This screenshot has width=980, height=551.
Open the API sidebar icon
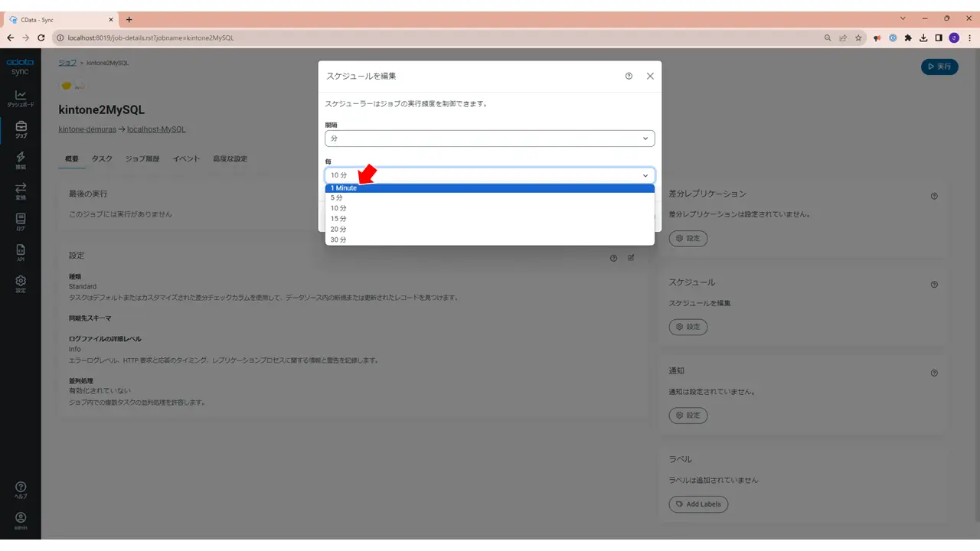pos(21,253)
